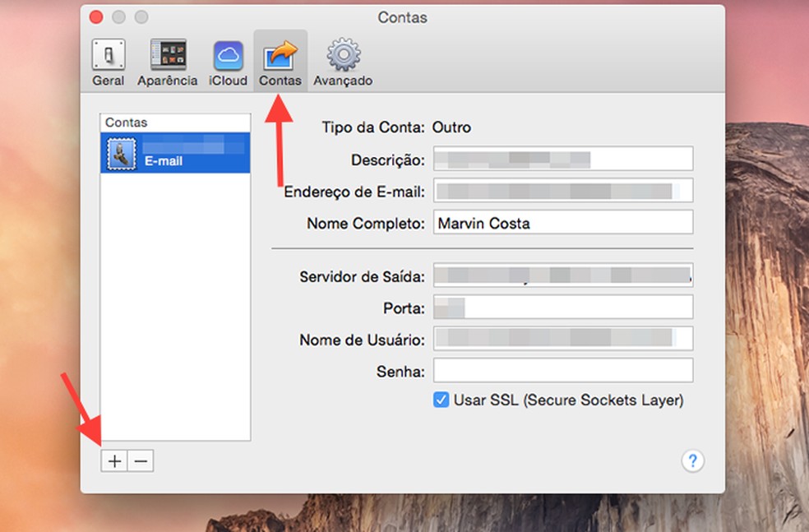Open the Avançado settings pane
809x532 pixels.
[x=343, y=59]
